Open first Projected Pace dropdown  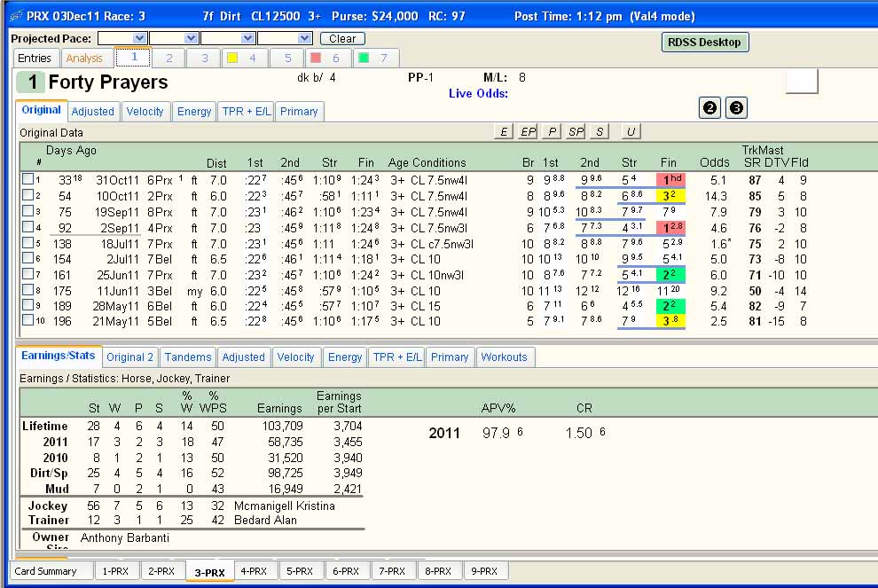click(139, 38)
